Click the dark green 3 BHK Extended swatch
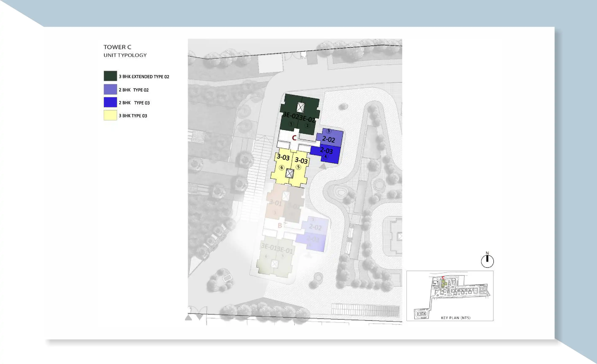This screenshot has height=364, width=597. 110,76
